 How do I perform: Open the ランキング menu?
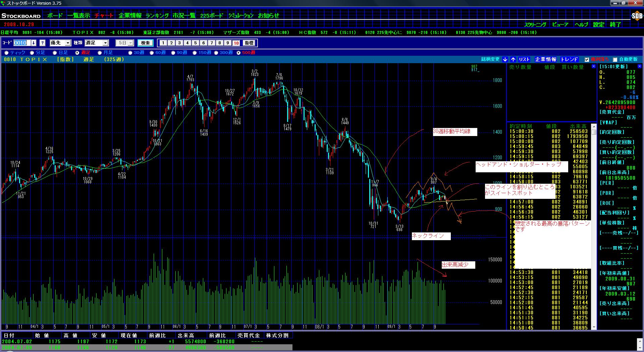[x=157, y=15]
